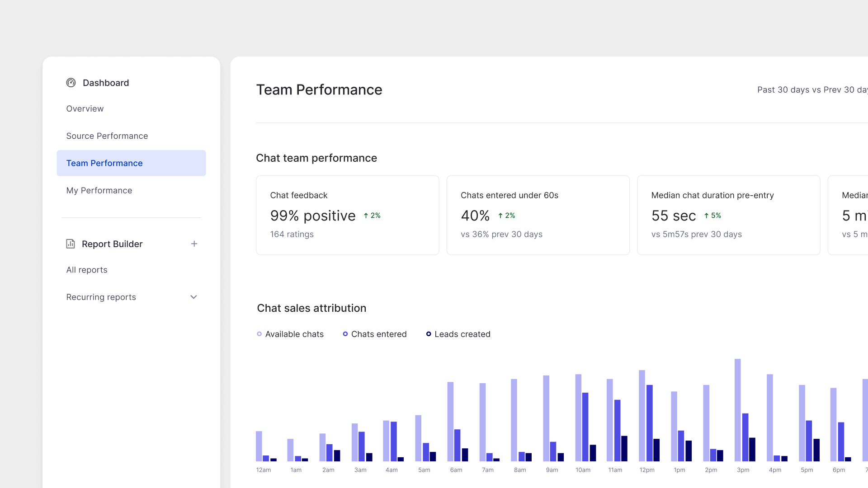Toggle Leads created legend item
Image resolution: width=868 pixels, height=488 pixels.
click(x=458, y=334)
